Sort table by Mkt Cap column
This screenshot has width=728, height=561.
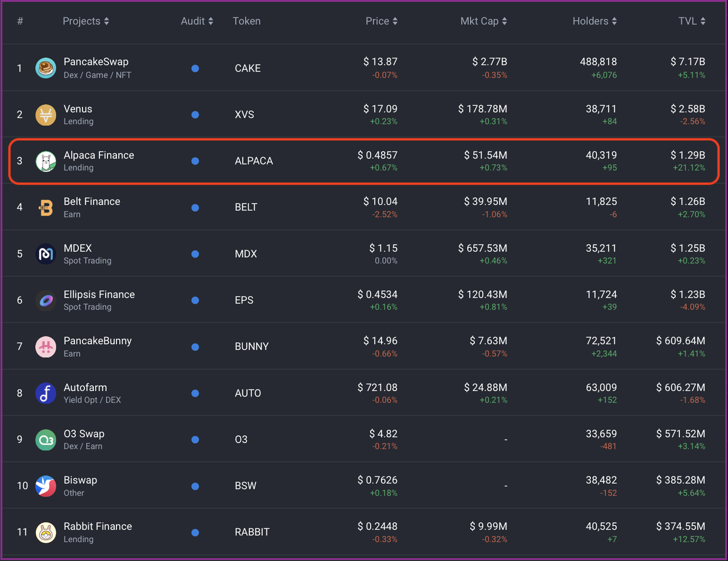click(x=484, y=21)
